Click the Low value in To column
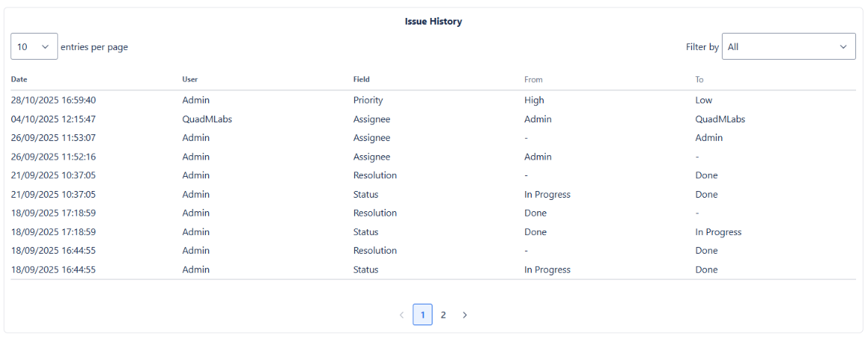 (x=703, y=100)
